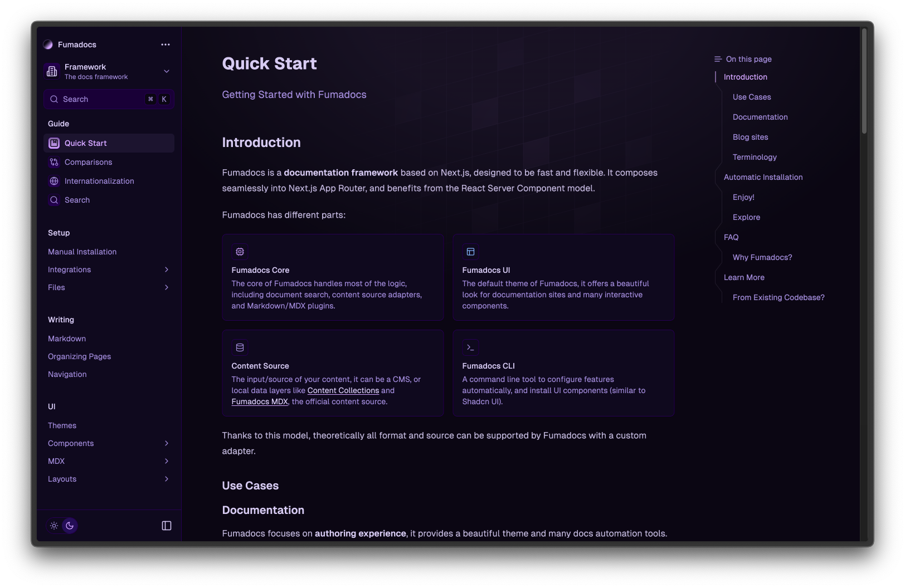Click the Content Source database icon
Image resolution: width=905 pixels, height=588 pixels.
tap(240, 347)
